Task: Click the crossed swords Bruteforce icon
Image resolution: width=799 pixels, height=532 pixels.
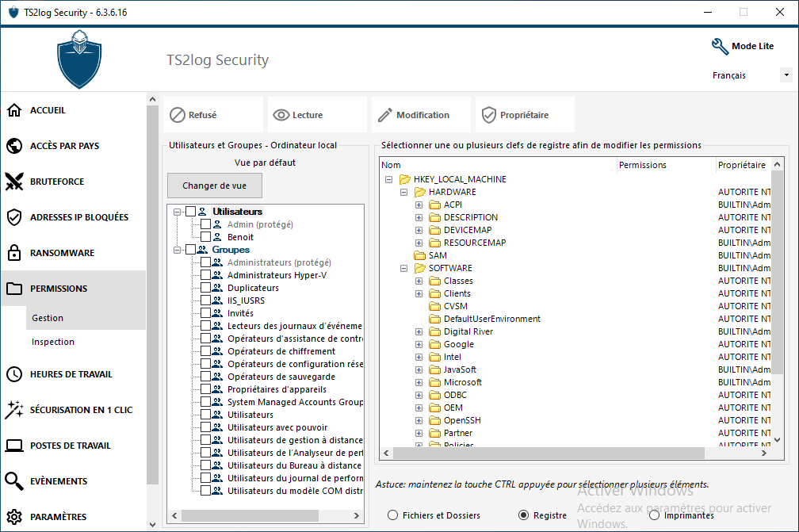Action: click(x=14, y=182)
